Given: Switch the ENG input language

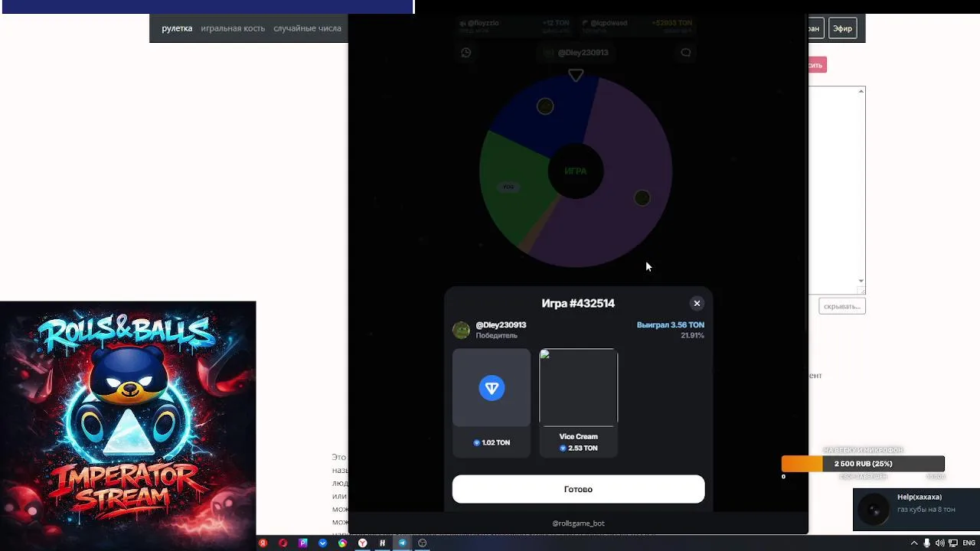Looking at the screenshot, I should [969, 543].
